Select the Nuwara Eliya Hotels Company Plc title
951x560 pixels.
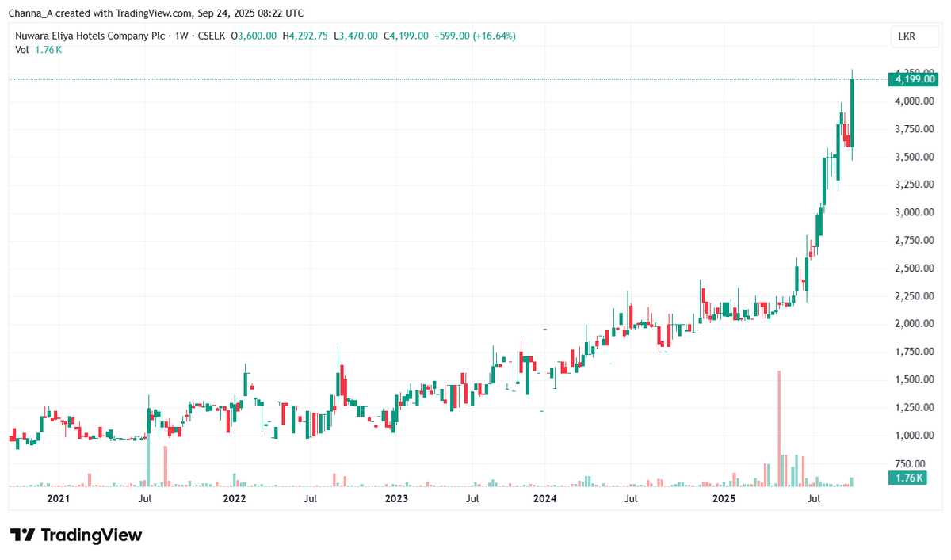[89, 36]
